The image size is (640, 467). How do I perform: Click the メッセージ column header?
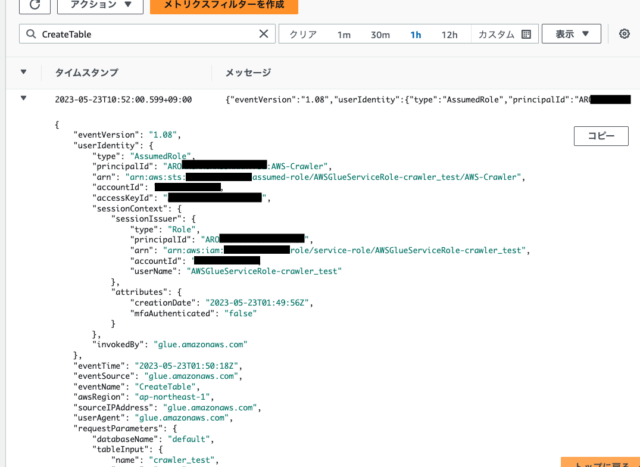pos(248,73)
